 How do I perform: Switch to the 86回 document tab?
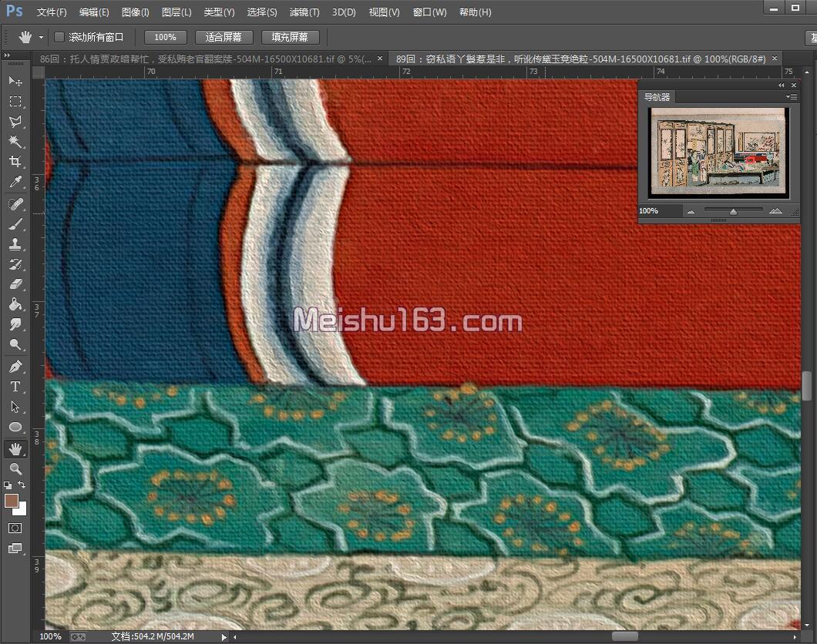click(206, 59)
